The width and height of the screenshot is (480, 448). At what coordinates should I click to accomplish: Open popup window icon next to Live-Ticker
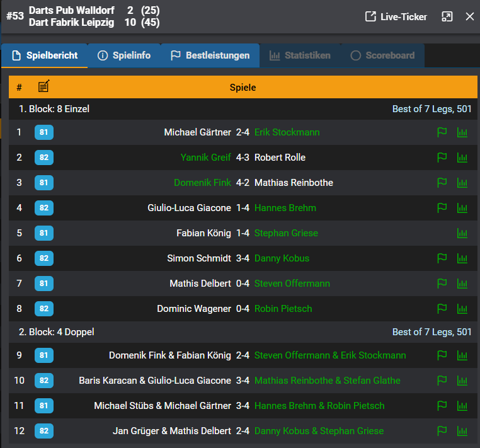coord(447,16)
